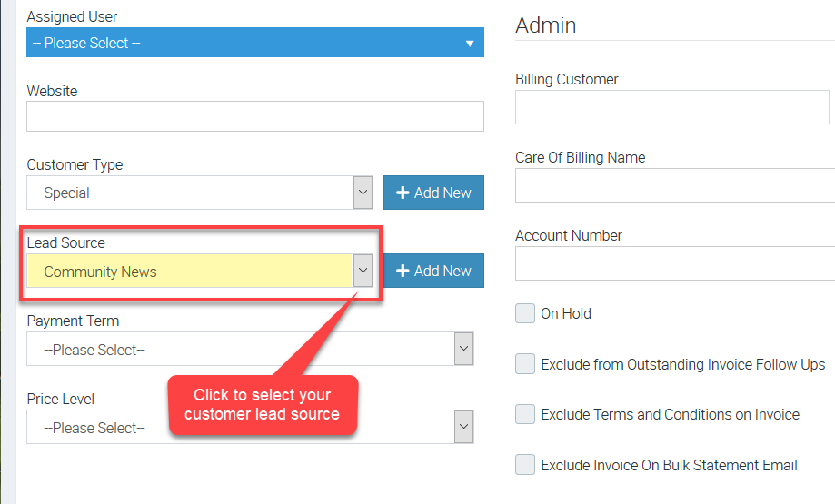Select the Community News lead source field
Viewport: 835px width, 504px height.
pos(189,272)
